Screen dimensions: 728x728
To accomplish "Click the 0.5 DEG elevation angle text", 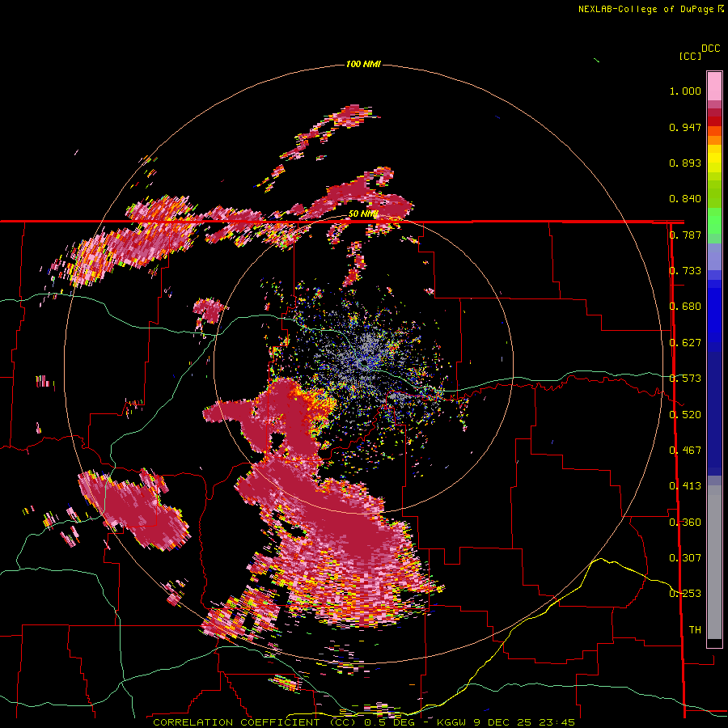I will 390,722.
